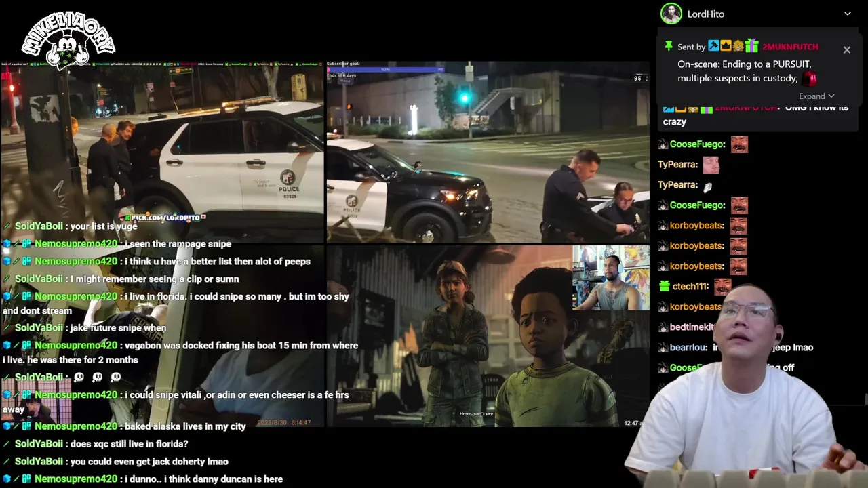Viewport: 868px width, 488px height.
Task: Click 'jake future snipe when' message
Action: 119,328
